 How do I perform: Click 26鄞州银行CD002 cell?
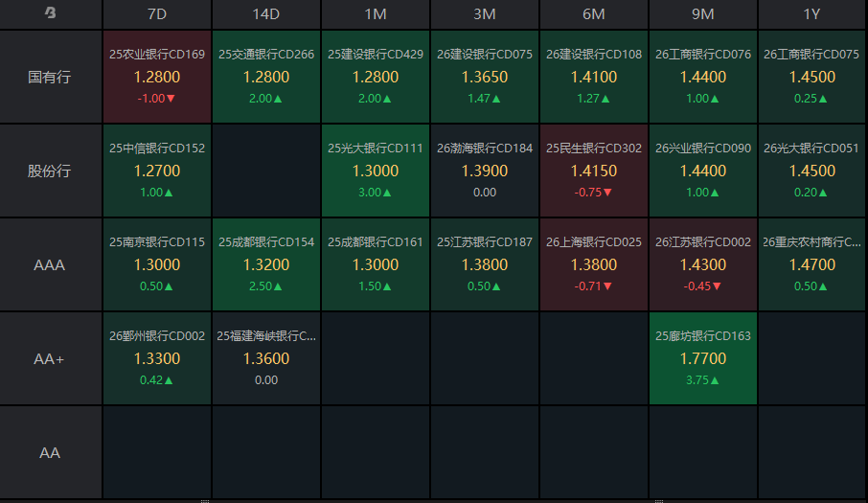(x=157, y=358)
